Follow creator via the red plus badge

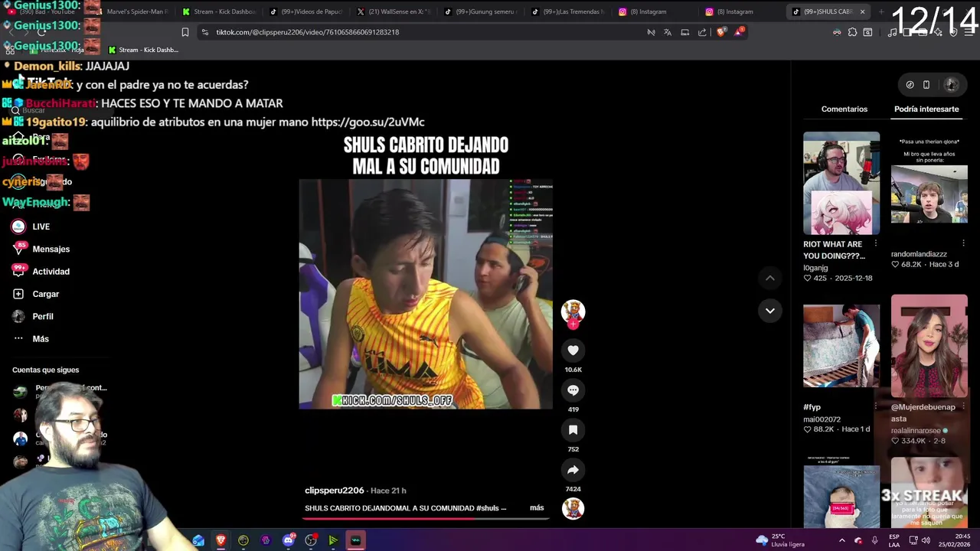[x=573, y=324]
